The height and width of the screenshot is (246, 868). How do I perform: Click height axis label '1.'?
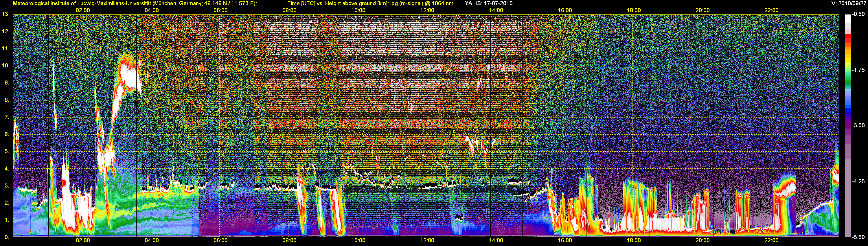coord(7,220)
